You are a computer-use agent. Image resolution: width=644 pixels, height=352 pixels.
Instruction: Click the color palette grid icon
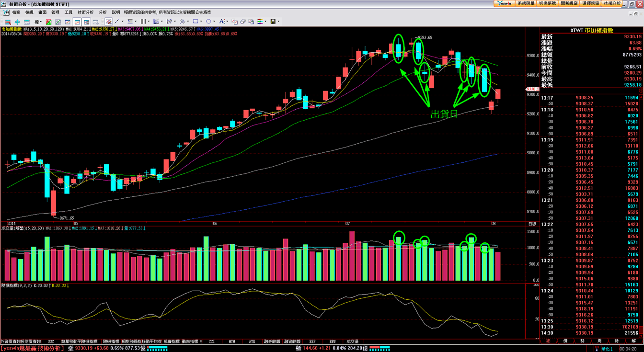click(x=260, y=22)
